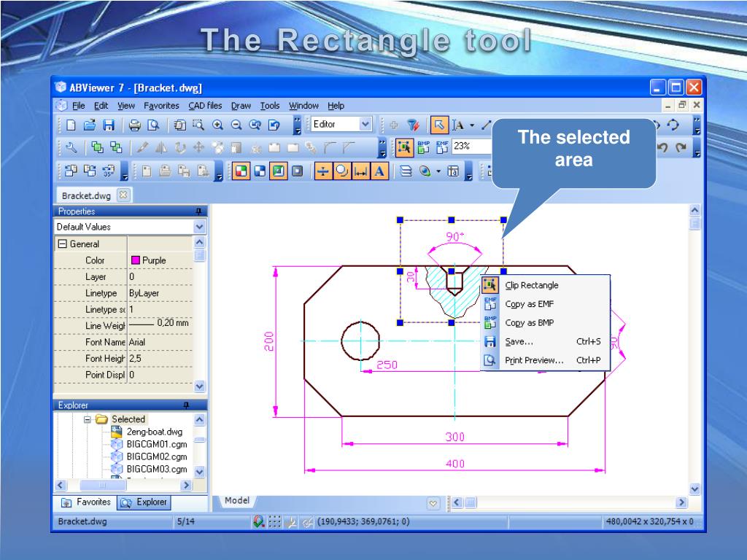Choose Copy as EMF from context menu
Image resolution: width=747 pixels, height=560 pixels.
click(546, 304)
